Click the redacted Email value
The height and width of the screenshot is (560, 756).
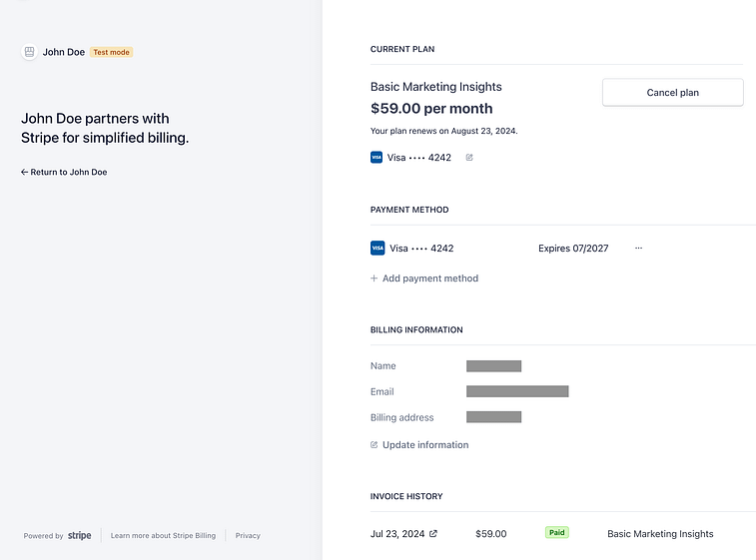517,391
